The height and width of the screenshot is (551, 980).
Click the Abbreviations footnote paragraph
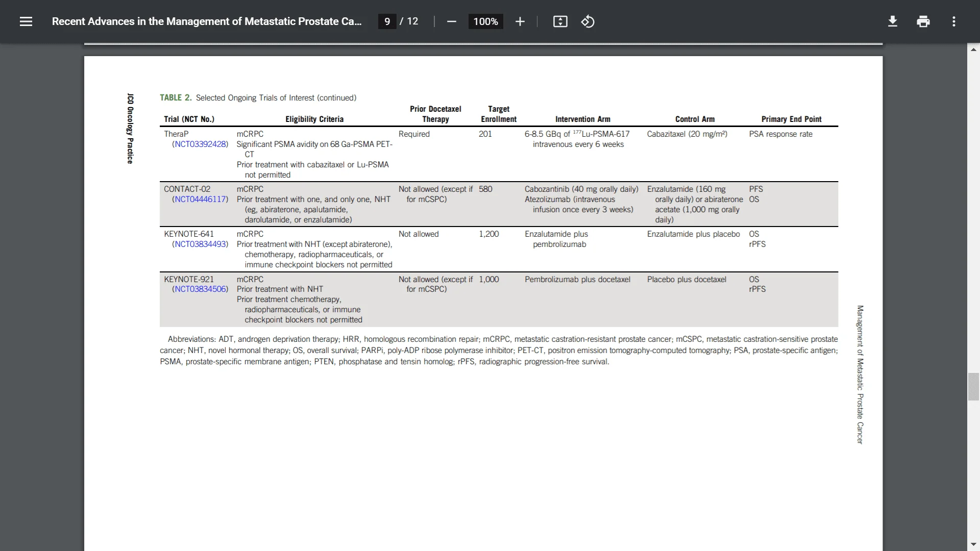(499, 350)
